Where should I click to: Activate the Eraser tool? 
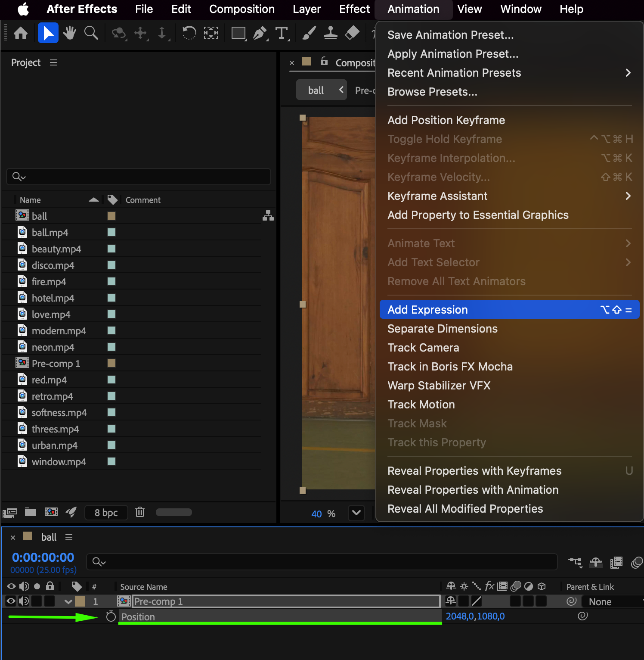(x=352, y=33)
